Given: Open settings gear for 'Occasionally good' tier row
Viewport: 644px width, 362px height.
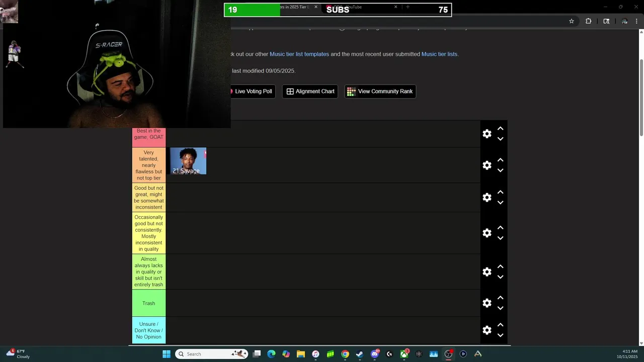Looking at the screenshot, I should pos(487,233).
